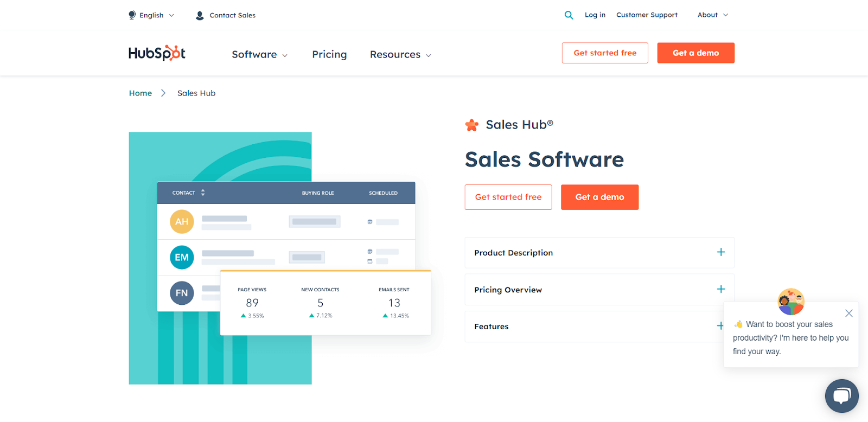
Task: Click the Contact Sales link
Action: [232, 15]
